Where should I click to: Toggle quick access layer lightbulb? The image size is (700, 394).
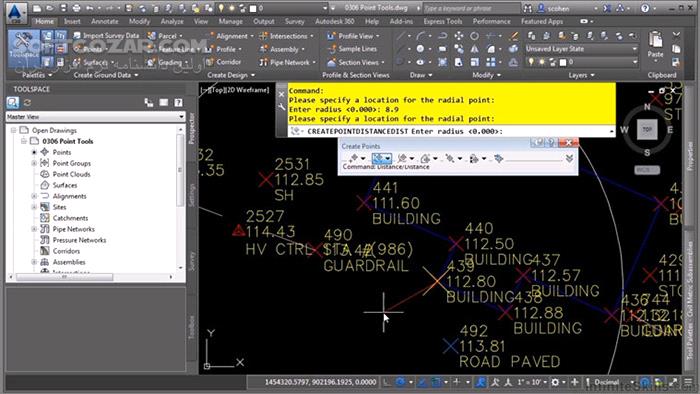pos(221,8)
